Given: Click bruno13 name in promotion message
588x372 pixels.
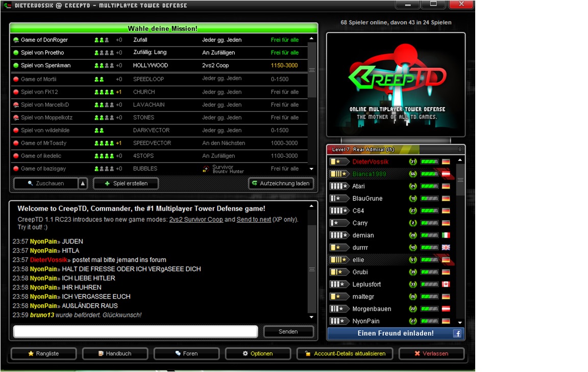Looking at the screenshot, I should pyautogui.click(x=42, y=315).
